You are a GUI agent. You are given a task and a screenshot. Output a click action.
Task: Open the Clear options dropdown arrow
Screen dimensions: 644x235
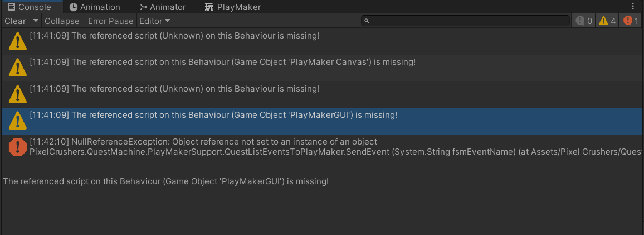(36, 21)
